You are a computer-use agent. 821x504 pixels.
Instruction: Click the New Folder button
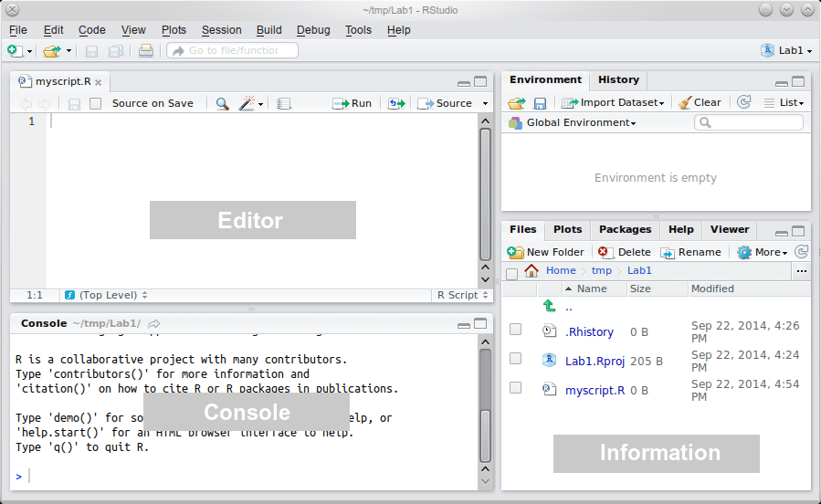tap(545, 252)
